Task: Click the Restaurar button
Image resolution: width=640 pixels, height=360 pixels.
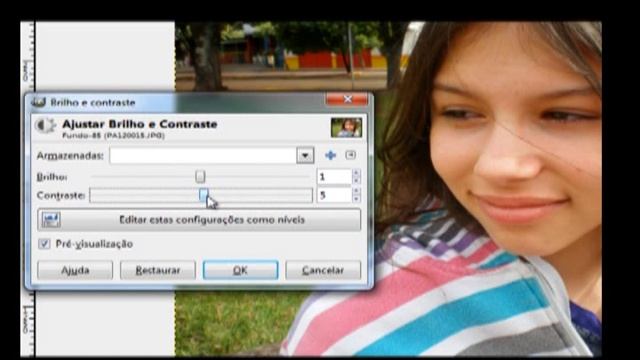Action: click(158, 270)
